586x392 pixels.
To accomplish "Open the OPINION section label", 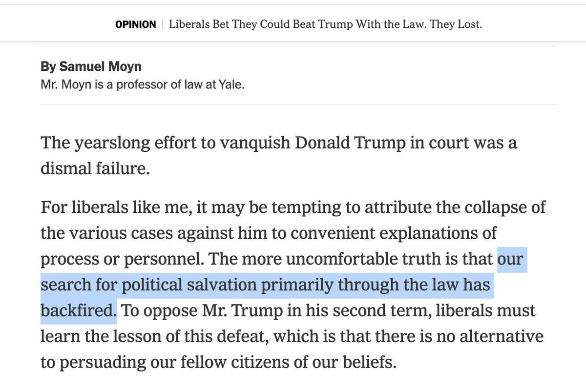I will click(136, 24).
